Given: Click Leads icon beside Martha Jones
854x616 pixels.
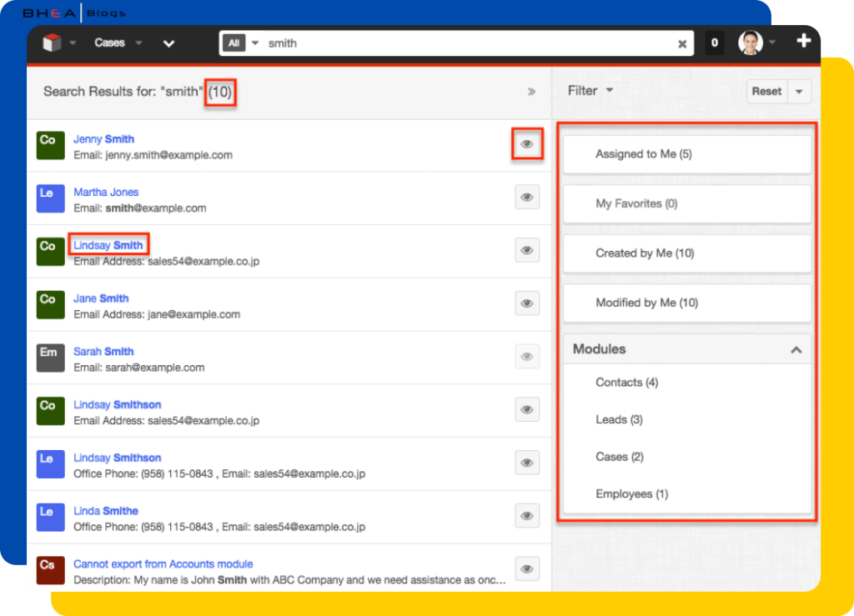Looking at the screenshot, I should 50,198.
